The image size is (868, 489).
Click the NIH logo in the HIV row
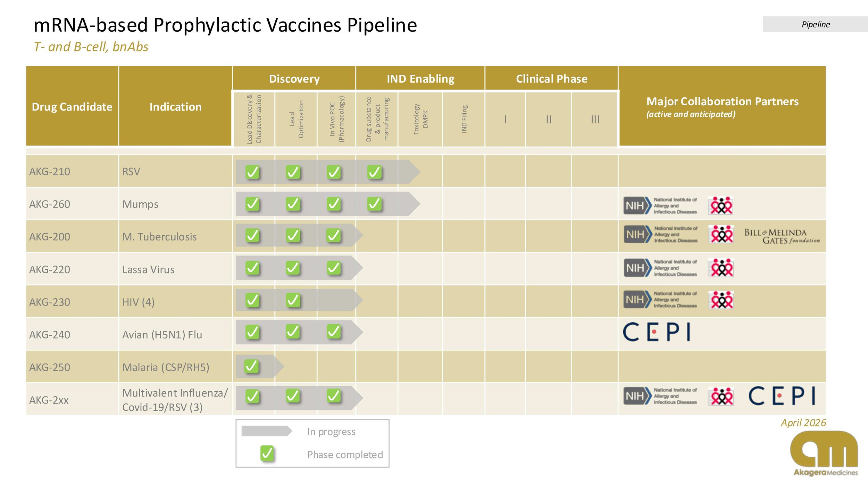[660, 300]
